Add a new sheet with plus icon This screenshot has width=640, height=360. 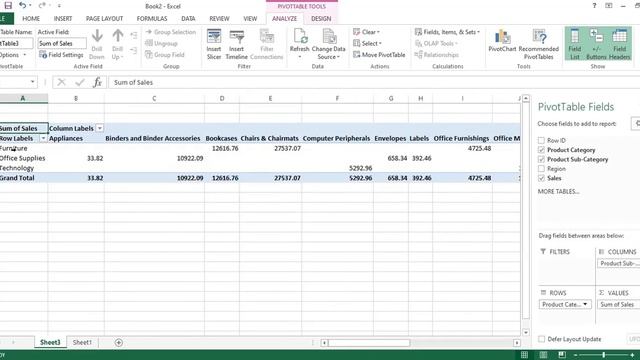tap(118, 342)
